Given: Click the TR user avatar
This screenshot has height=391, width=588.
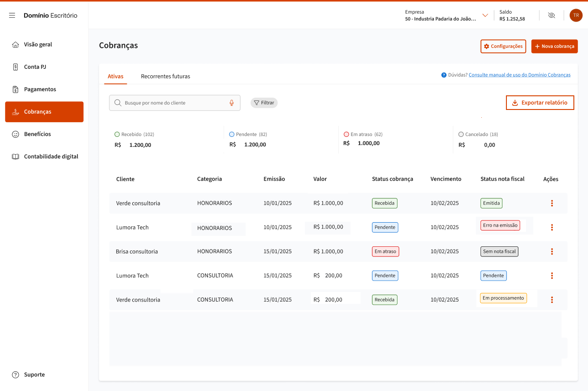Looking at the screenshot, I should point(576,16).
